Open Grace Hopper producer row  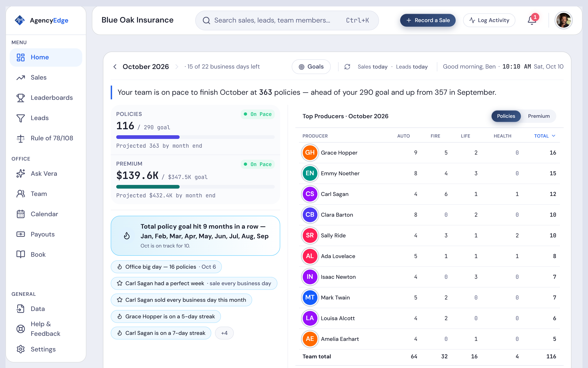click(430, 153)
